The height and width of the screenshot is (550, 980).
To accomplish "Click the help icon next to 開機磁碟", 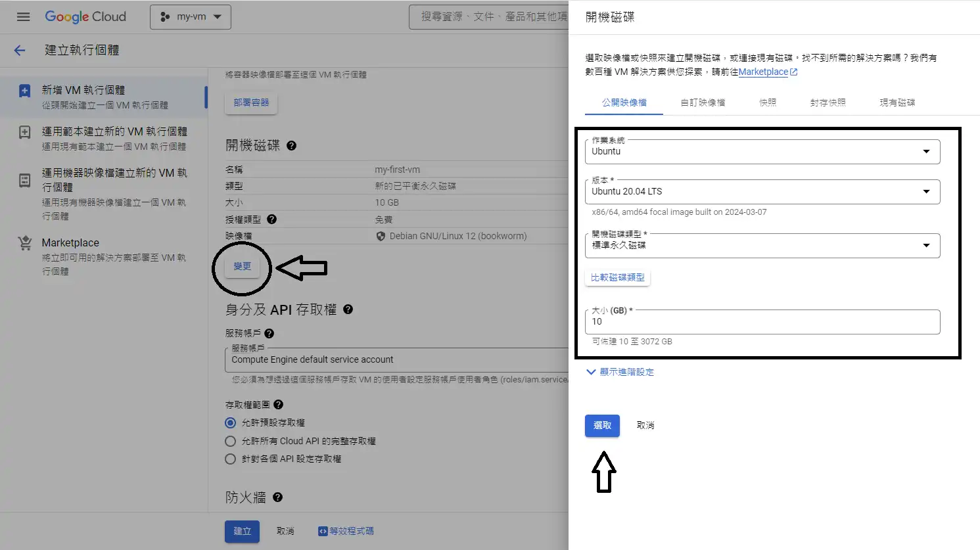I will [291, 146].
